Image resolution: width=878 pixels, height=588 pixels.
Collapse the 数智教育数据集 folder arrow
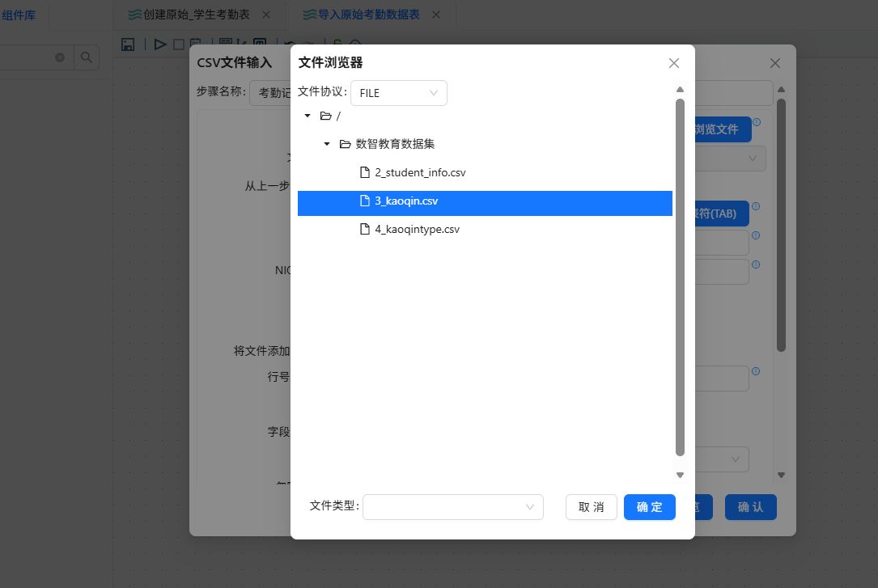pyautogui.click(x=327, y=144)
